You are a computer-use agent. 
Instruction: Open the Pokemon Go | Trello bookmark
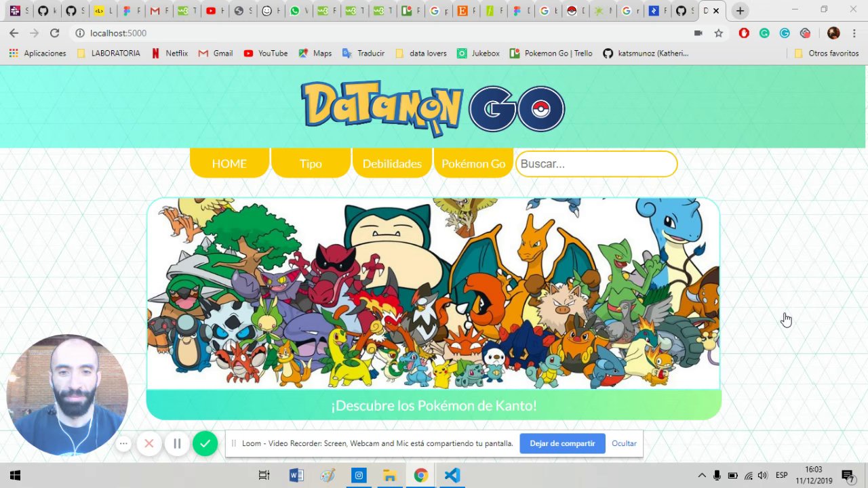(x=551, y=53)
